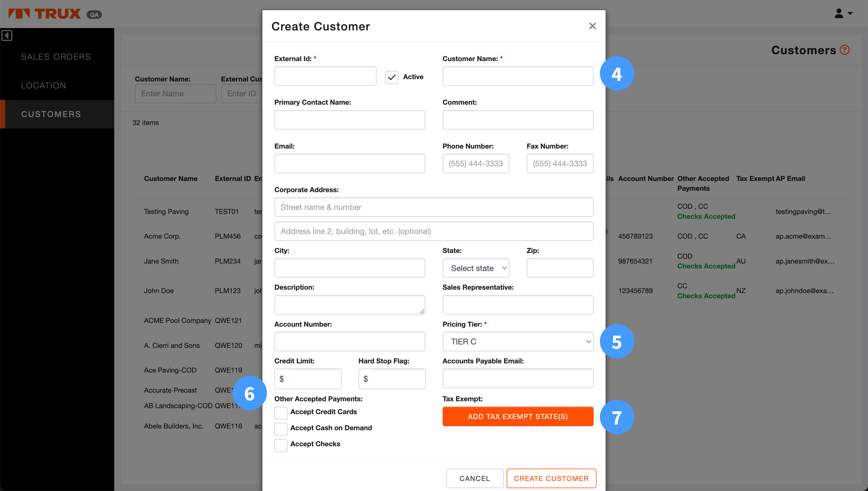The height and width of the screenshot is (491, 868).
Task: Select the A. Cierri and Sons row
Action: [172, 346]
